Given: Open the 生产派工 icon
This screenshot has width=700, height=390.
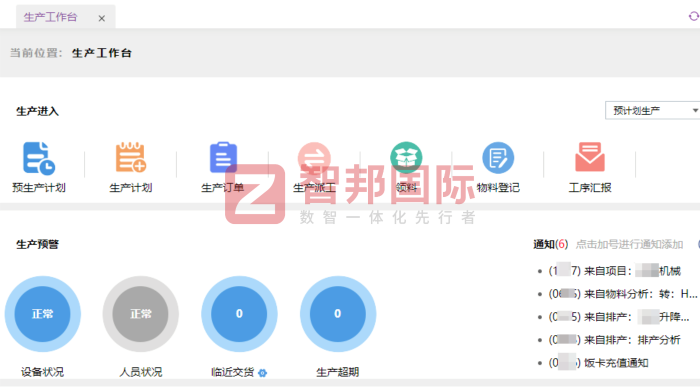Looking at the screenshot, I should click(x=314, y=158).
